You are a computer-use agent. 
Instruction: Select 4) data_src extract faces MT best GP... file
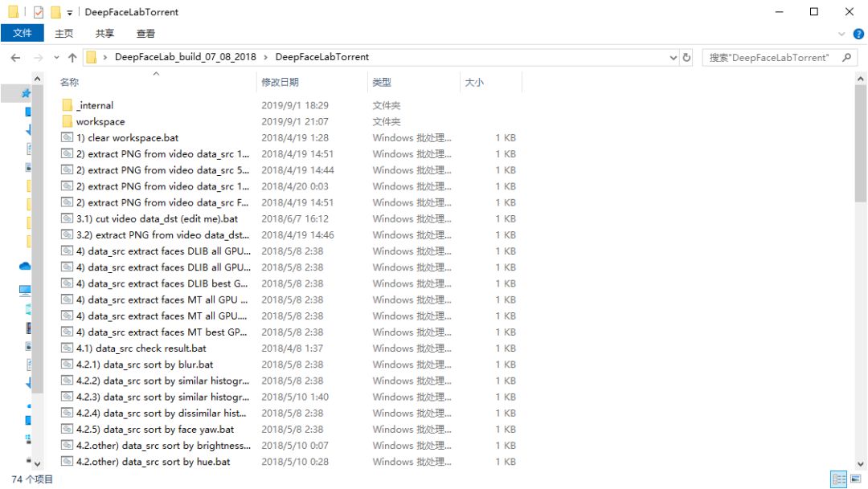[x=162, y=332]
